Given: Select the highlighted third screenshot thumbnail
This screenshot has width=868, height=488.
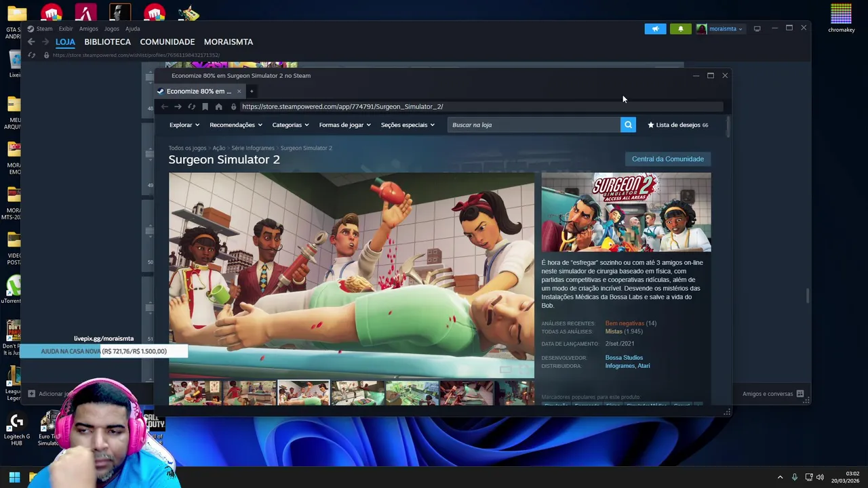Looking at the screenshot, I should [x=303, y=393].
